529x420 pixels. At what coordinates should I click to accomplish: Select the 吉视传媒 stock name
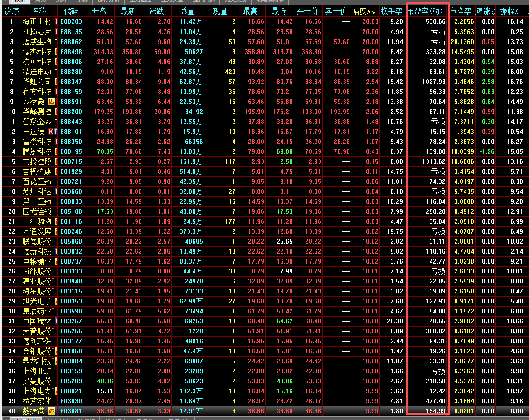pos(37,171)
